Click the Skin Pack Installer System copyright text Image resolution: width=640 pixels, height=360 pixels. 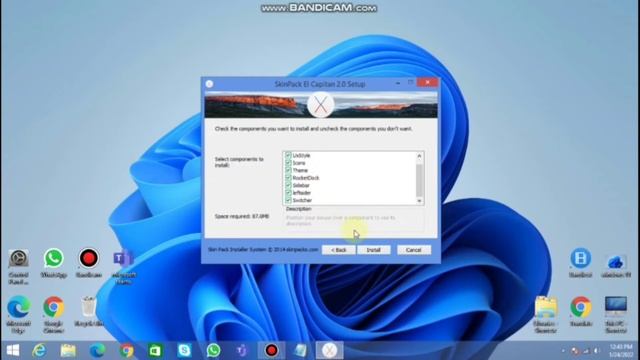click(263, 249)
